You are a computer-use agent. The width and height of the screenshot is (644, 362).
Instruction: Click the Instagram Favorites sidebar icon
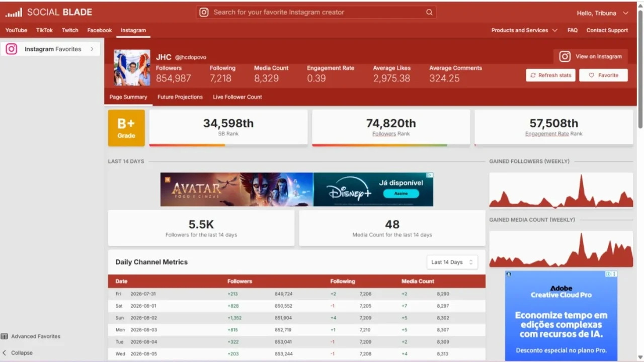click(x=12, y=49)
